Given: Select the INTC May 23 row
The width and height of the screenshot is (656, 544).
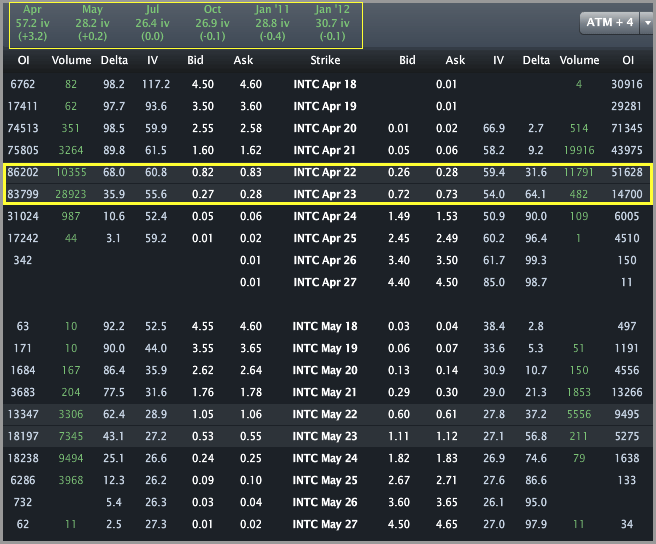Looking at the screenshot, I should (x=328, y=436).
